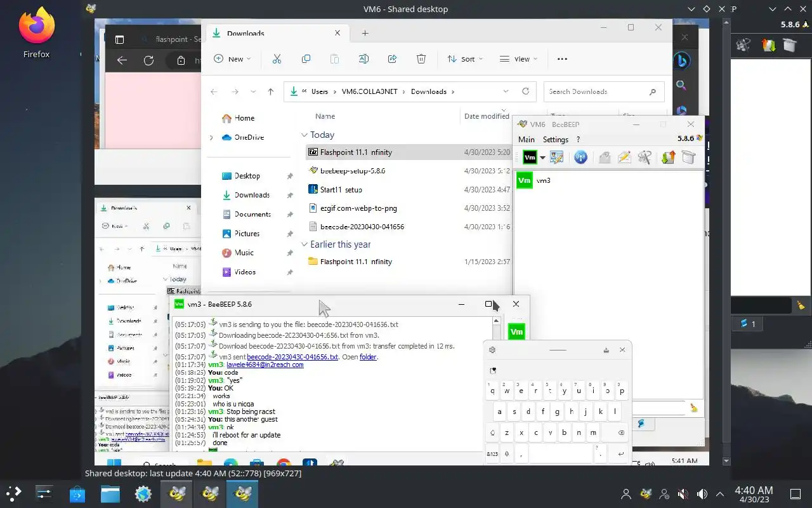Open the folder link in chat

click(368, 357)
